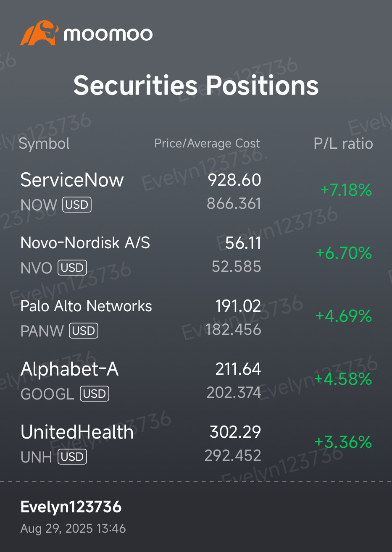Open the UnitedHealth position
The width and height of the screenshot is (392, 552).
click(77, 432)
